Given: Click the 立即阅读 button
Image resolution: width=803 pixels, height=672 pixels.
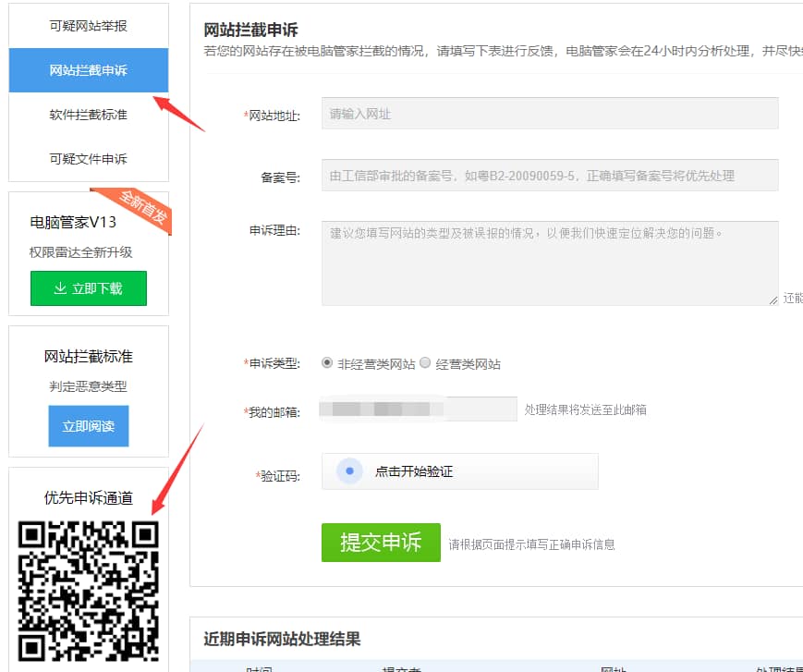Looking at the screenshot, I should pos(88,426).
